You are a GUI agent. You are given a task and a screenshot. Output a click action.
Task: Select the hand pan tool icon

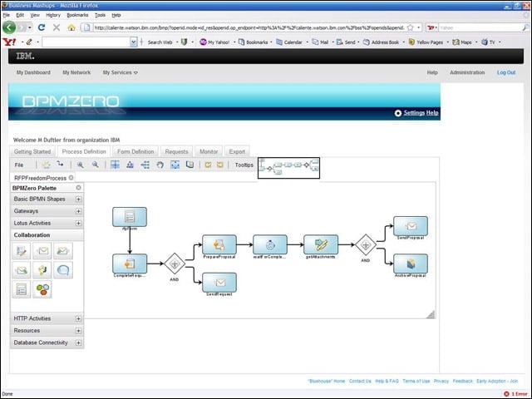160,165
